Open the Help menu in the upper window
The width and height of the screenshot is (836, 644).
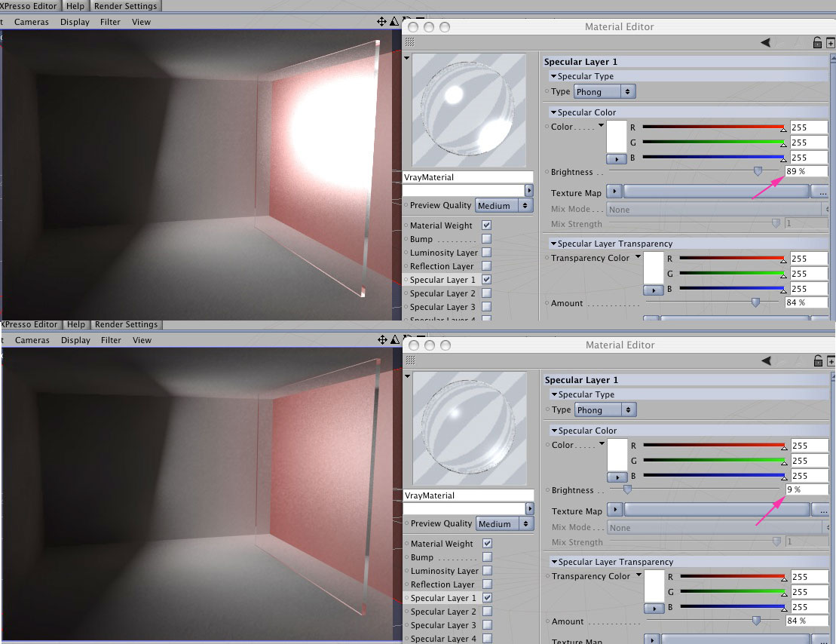click(75, 6)
